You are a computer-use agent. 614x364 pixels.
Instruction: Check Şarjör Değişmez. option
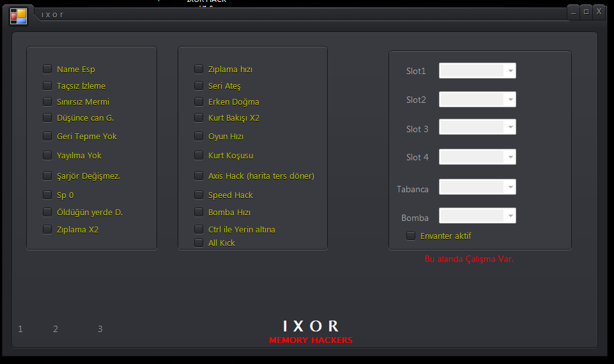click(x=47, y=176)
